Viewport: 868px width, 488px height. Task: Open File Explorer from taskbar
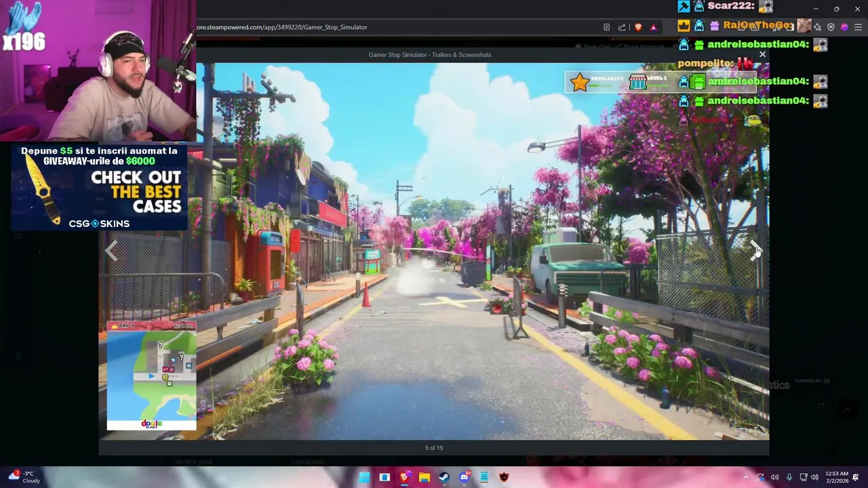tap(425, 477)
